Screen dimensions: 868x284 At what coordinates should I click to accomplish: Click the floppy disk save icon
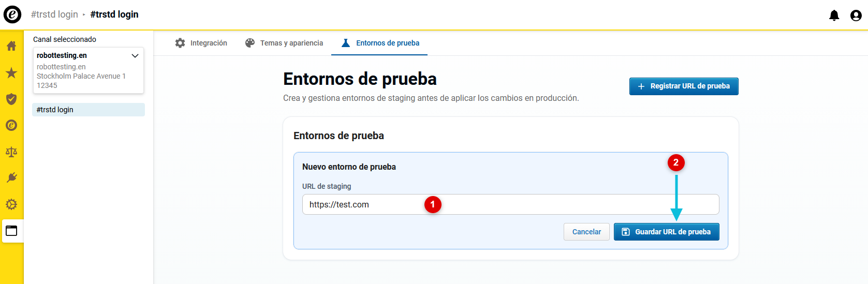pyautogui.click(x=625, y=232)
